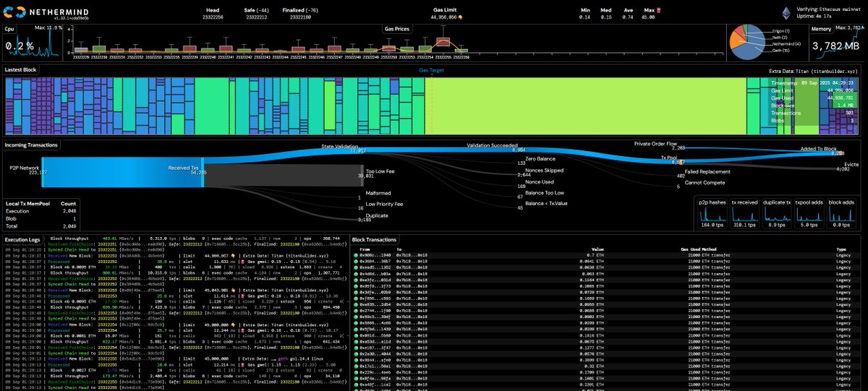Click the Added To Block label
The height and width of the screenshot is (391, 868).
pos(820,148)
